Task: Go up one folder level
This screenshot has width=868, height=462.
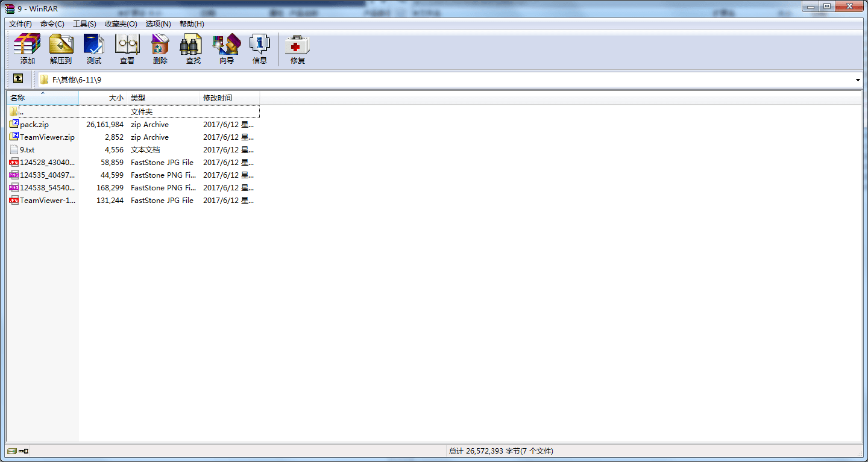Action: (18, 79)
